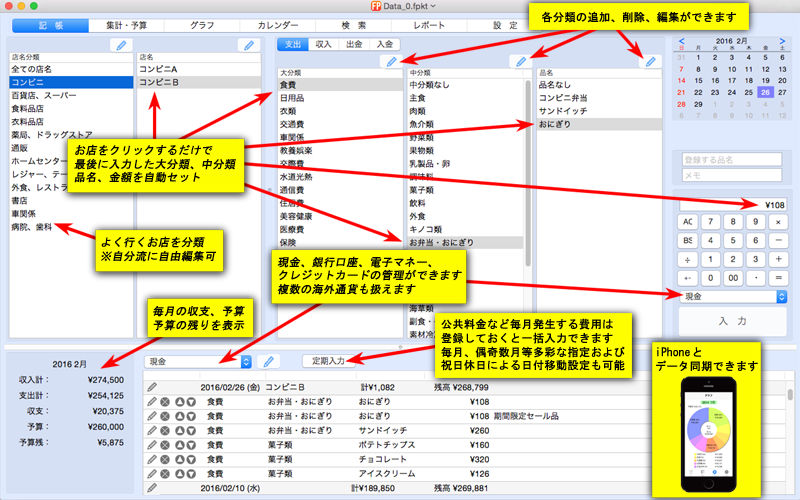Click the pencil icon beside the lower 現金 dropdown
800x500 pixels.
268,362
